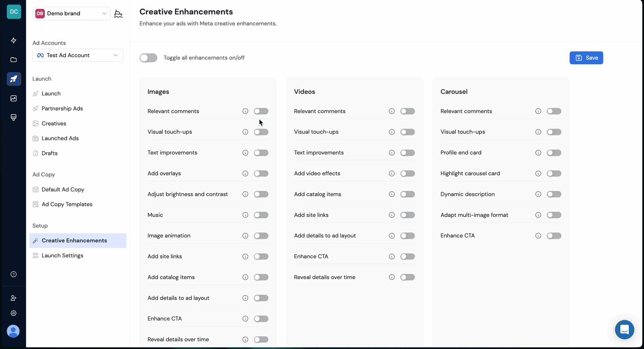644x349 pixels.
Task: Enable Images Visual touch-ups toggle
Action: click(x=261, y=132)
